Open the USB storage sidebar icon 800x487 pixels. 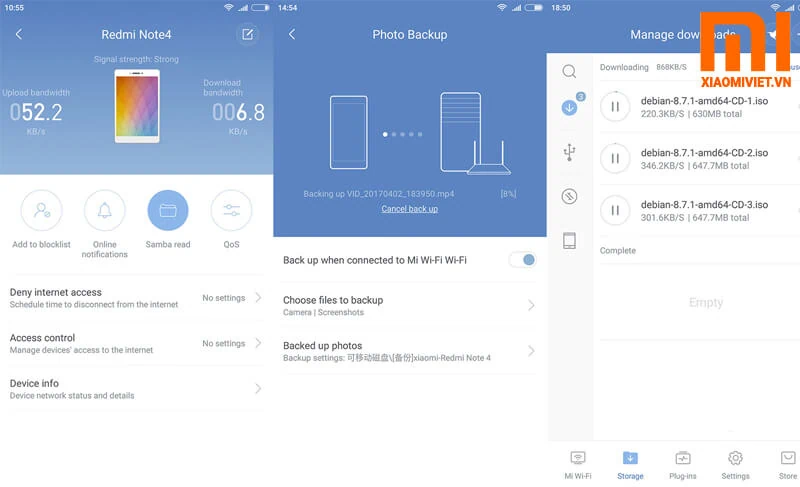tap(569, 152)
